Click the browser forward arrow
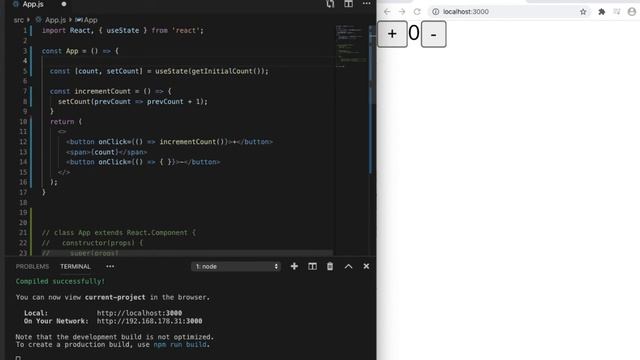 402,12
